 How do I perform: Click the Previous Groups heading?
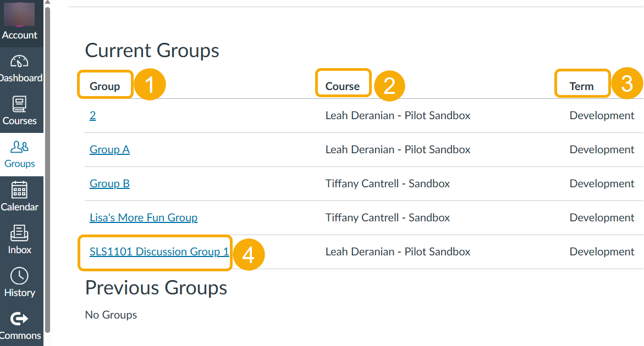[156, 287]
